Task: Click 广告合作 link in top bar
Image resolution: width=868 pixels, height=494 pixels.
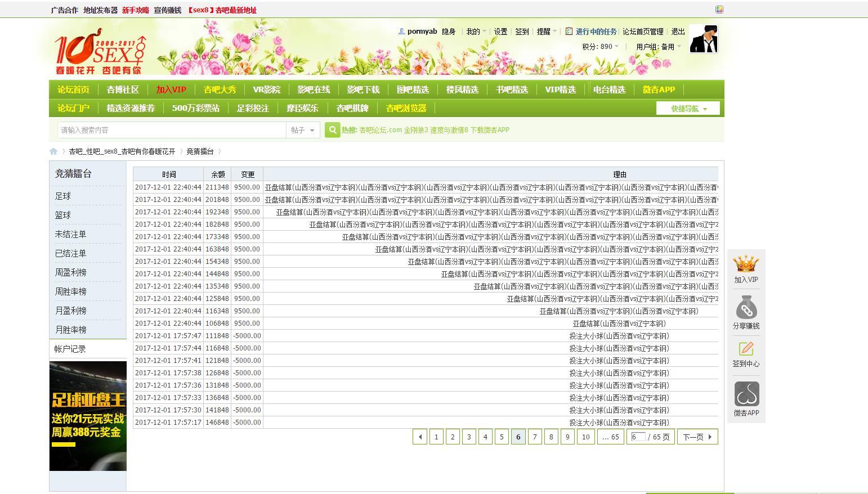Action: click(x=64, y=10)
